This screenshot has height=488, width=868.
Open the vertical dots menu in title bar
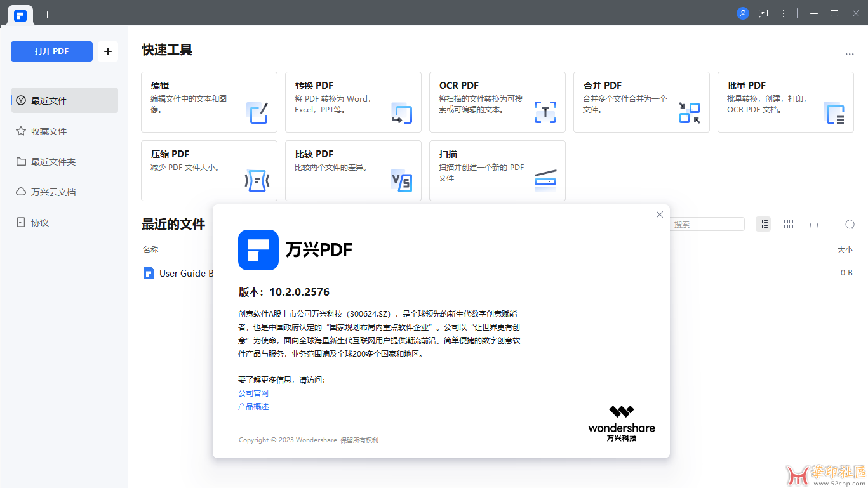click(784, 13)
